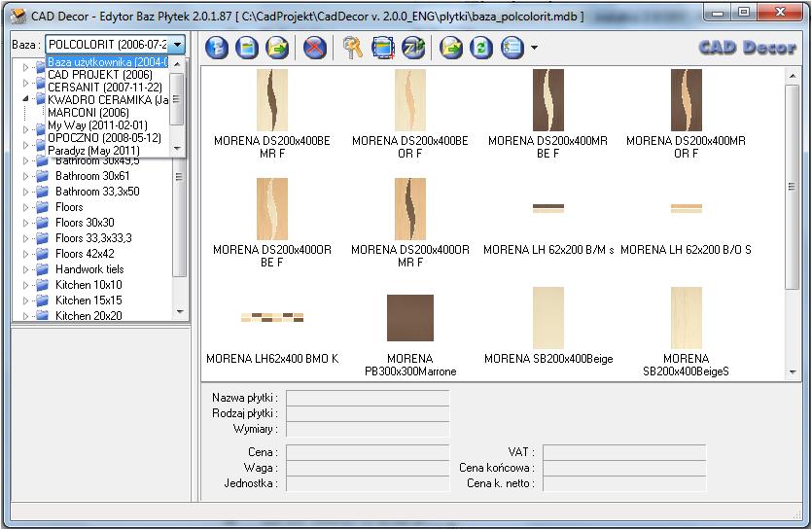Select MORENA DS200x400OR BE F tile thumbnail
This screenshot has width=812, height=530.
(272, 209)
